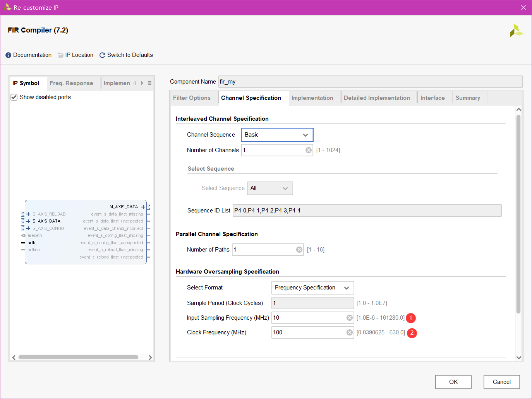Screen dimensions: 532x399
Task: Switch to the Freq. Response tab
Action: click(x=71, y=83)
